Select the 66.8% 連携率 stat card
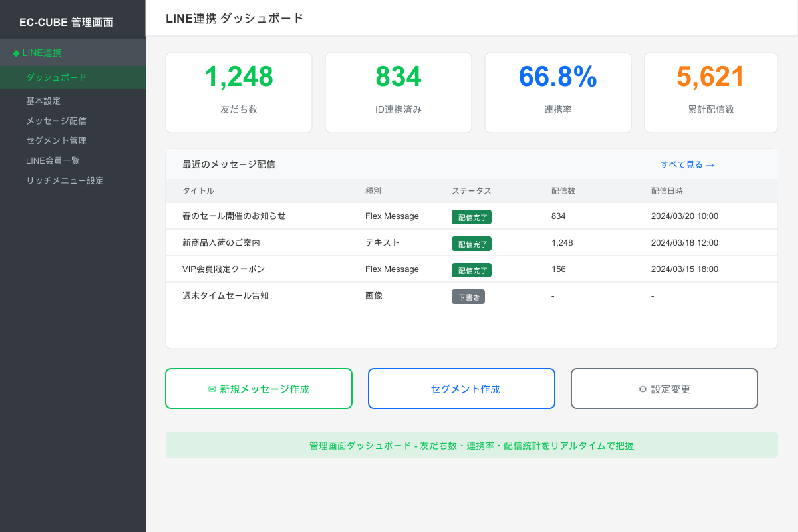The width and height of the screenshot is (798, 532). [558, 92]
